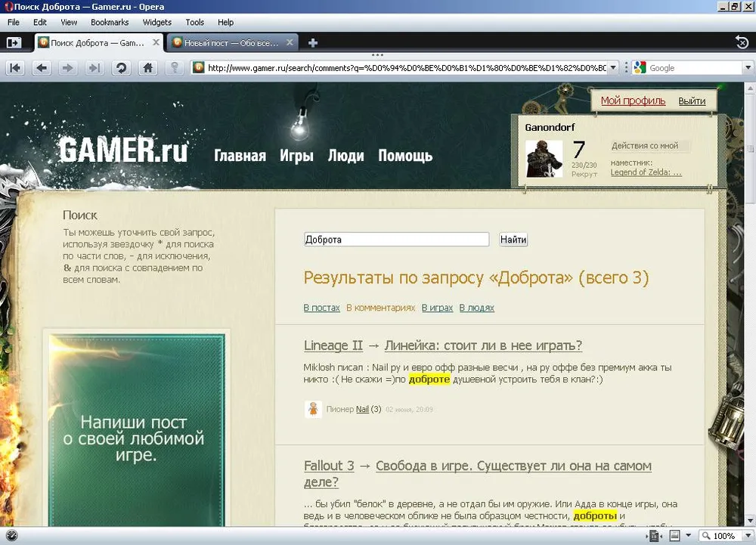
Task: Click the wand password manager icon
Action: pyautogui.click(x=175, y=68)
